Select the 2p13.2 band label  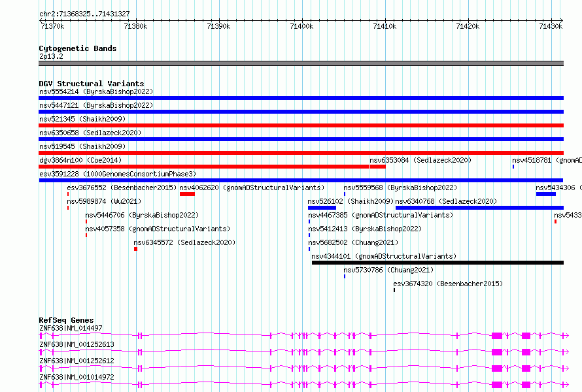pos(51,56)
